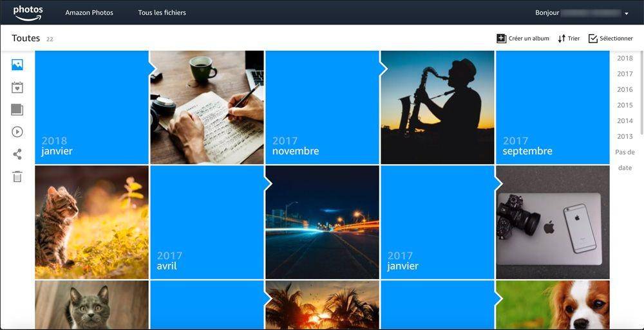This screenshot has height=330, width=644.
Task: Click the page scrollbar at the right edge
Action: tap(642, 93)
